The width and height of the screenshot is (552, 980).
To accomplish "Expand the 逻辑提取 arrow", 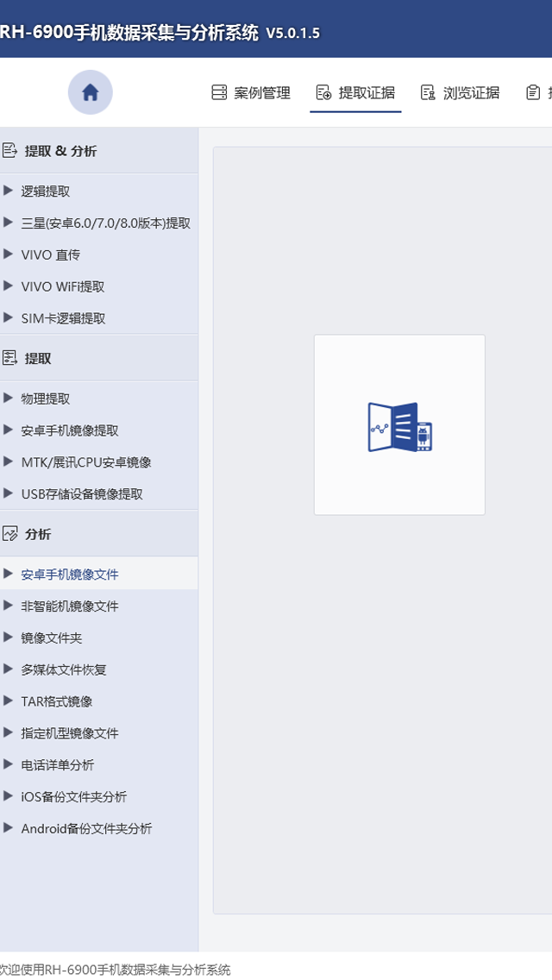I will [8, 191].
